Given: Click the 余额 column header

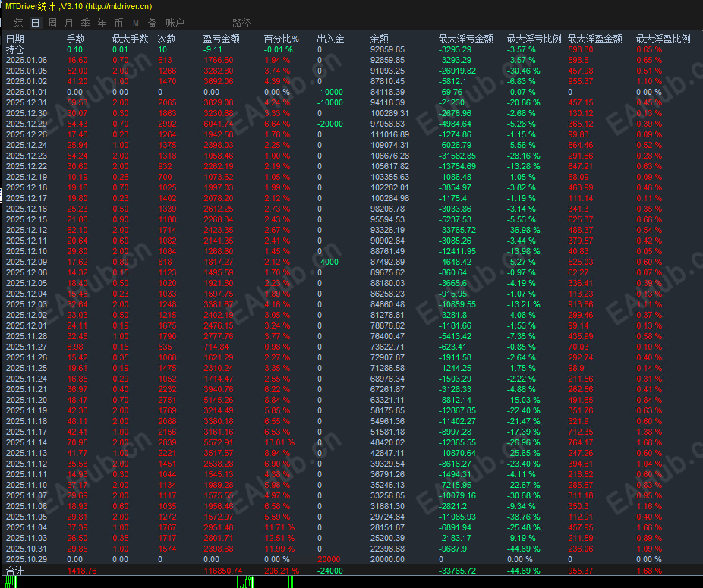Looking at the screenshot, I should tap(380, 39).
